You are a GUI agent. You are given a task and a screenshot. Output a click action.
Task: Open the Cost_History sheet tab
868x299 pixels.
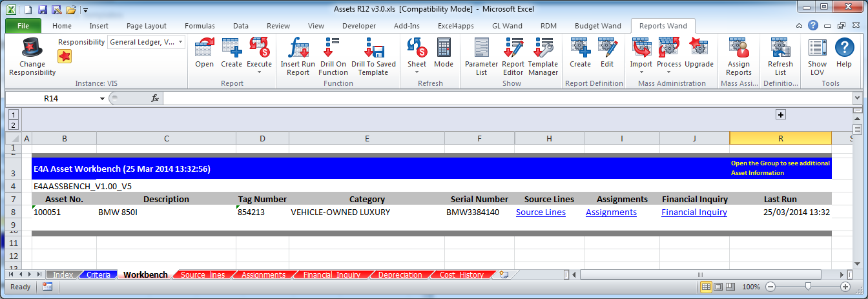coord(462,274)
